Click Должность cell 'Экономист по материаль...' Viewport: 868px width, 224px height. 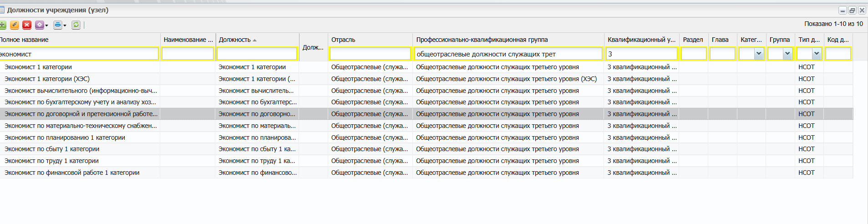(257, 126)
